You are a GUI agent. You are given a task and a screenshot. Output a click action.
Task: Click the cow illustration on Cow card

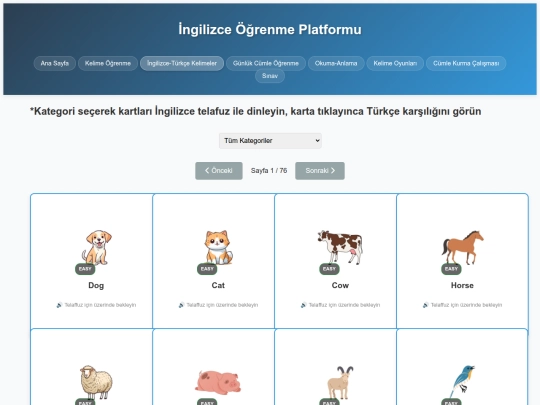(340, 247)
